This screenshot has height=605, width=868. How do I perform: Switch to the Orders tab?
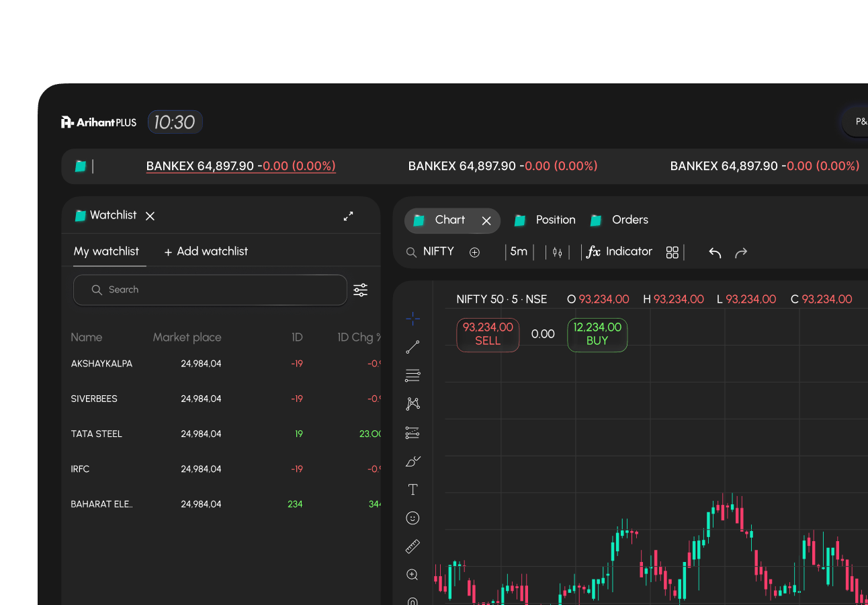619,220
